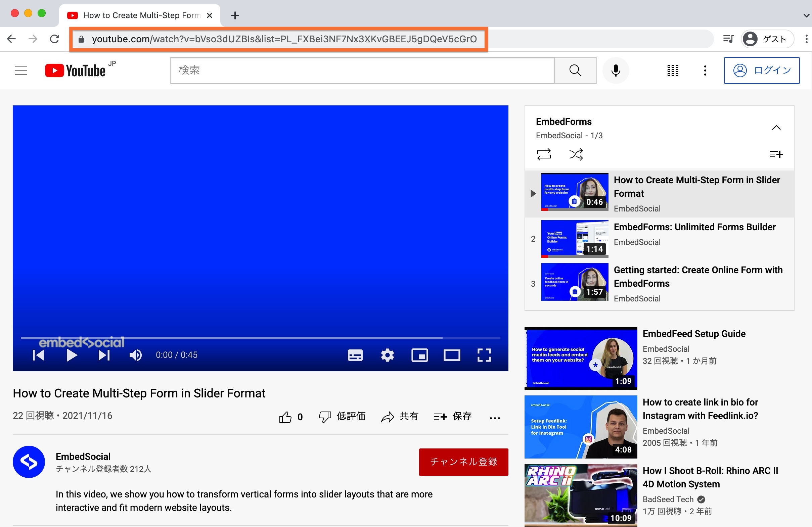Save the video via 保存

tap(452, 417)
